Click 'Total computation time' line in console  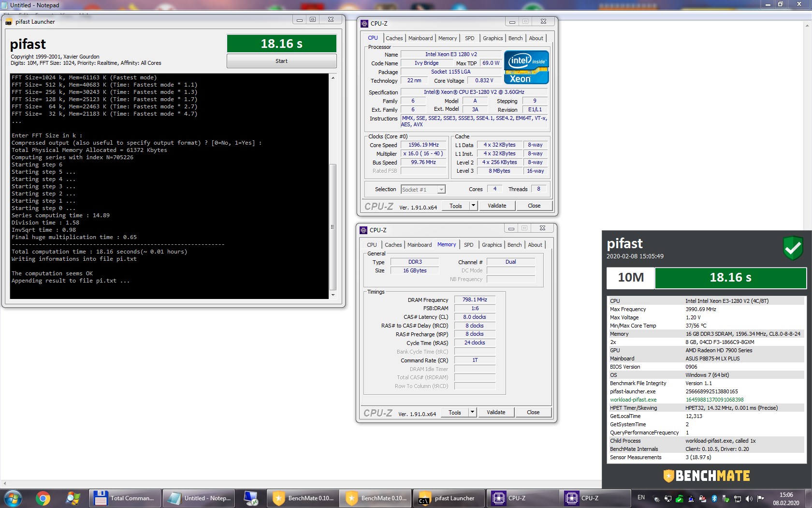[99, 252]
